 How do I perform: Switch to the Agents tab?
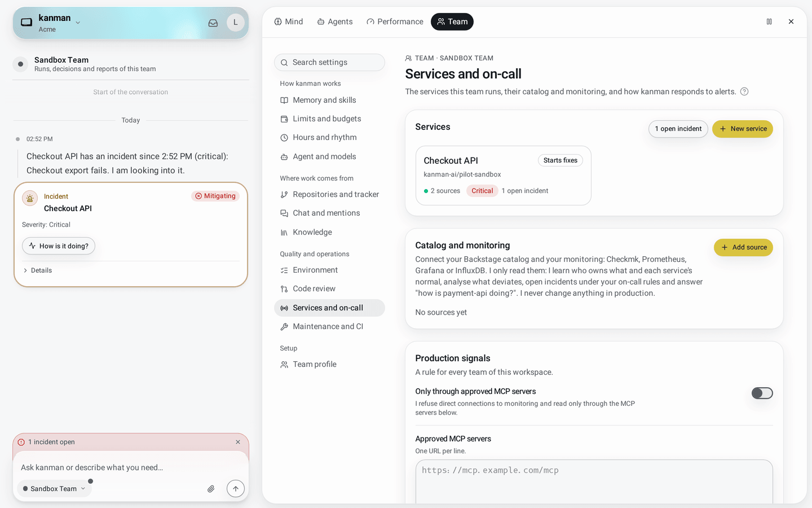tap(335, 21)
